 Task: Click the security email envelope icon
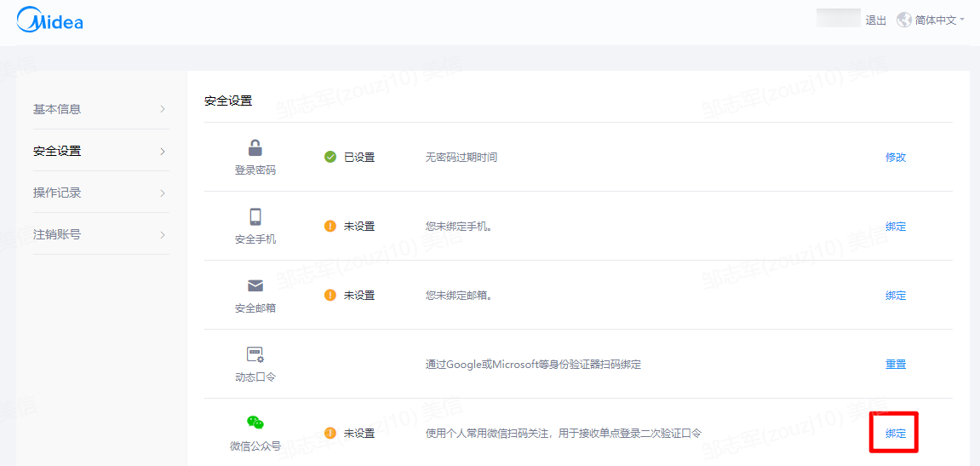[x=255, y=285]
